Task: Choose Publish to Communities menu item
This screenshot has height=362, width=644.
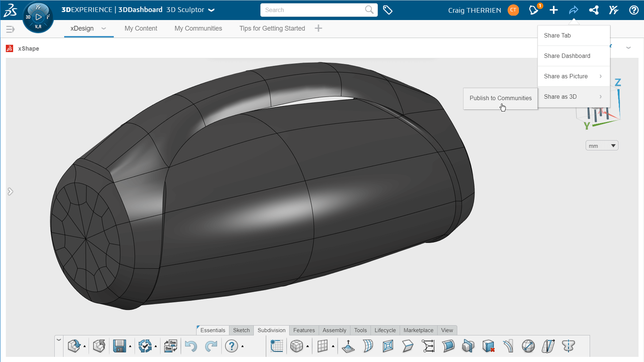Action: tap(501, 98)
